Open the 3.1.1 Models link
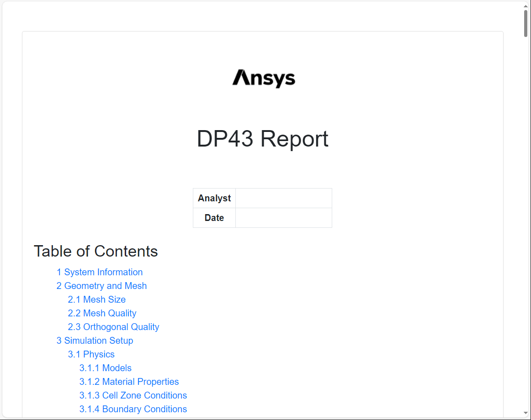 [105, 368]
